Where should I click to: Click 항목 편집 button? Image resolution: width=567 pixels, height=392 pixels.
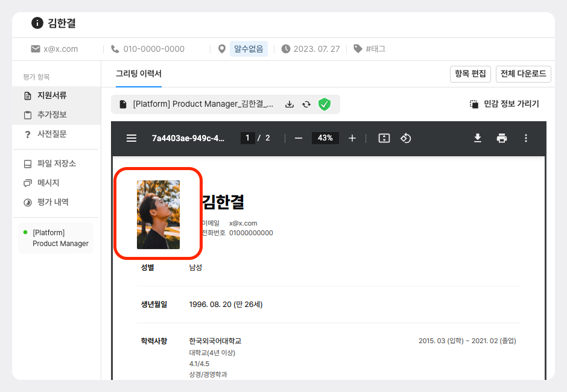point(470,74)
